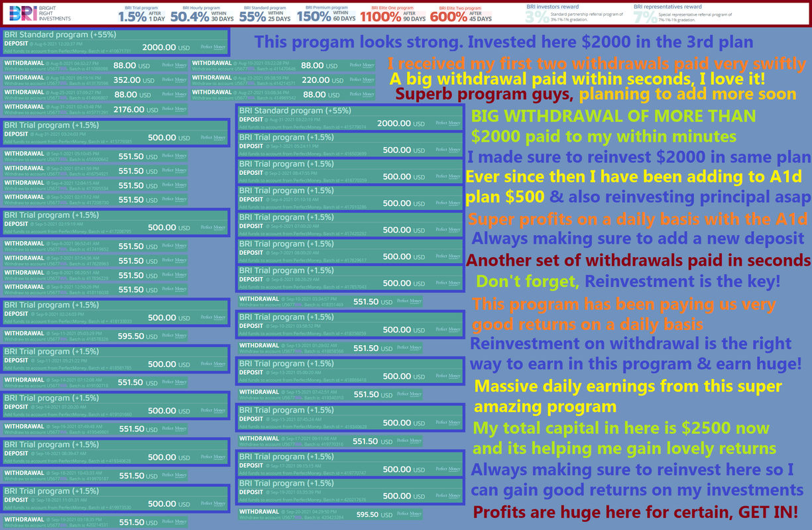This screenshot has width=812, height=530.
Task: Click the Perfect Money logo on the Aug-8-2021 withdrawal
Action: 174,66
